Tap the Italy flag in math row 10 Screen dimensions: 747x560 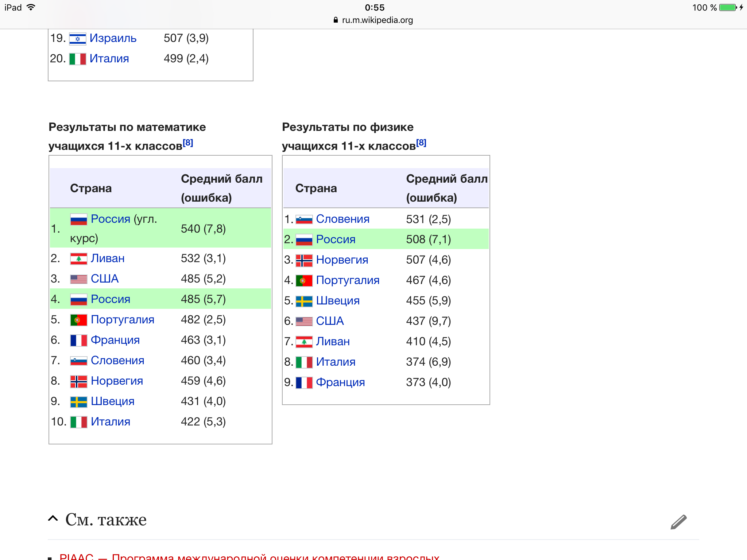[79, 422]
